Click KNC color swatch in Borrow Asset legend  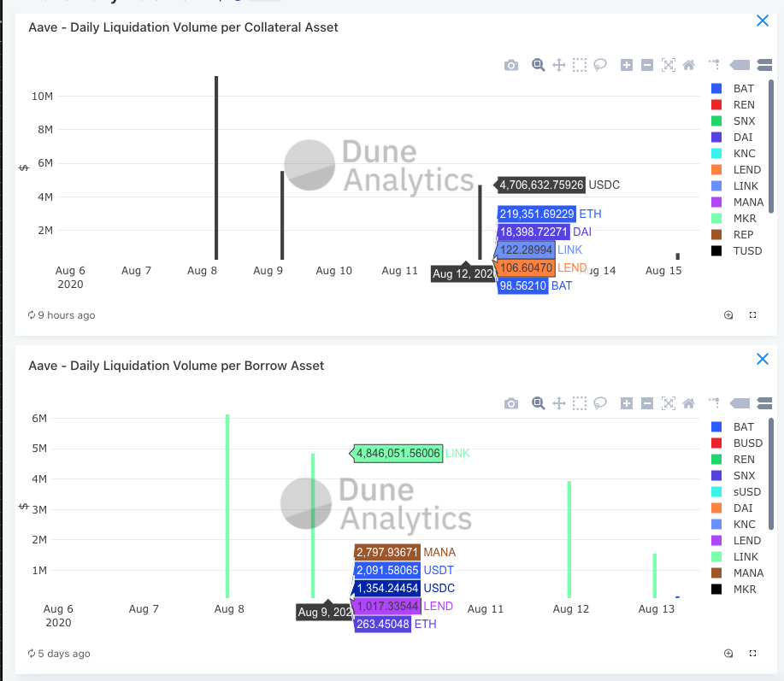pos(716,524)
